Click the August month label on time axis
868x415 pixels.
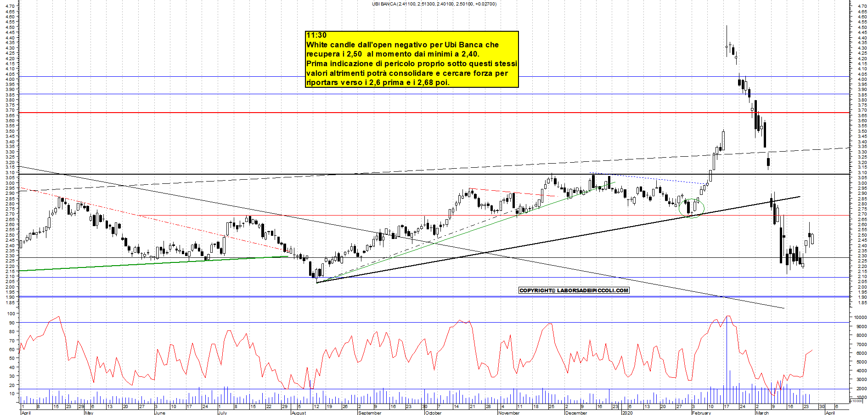point(299,413)
